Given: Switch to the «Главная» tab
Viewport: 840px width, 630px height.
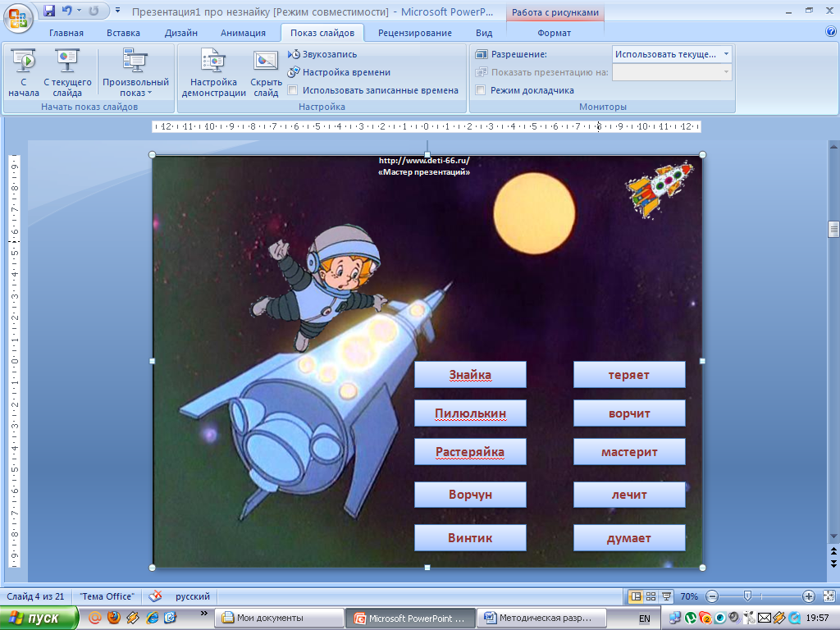Looking at the screenshot, I should (x=66, y=33).
